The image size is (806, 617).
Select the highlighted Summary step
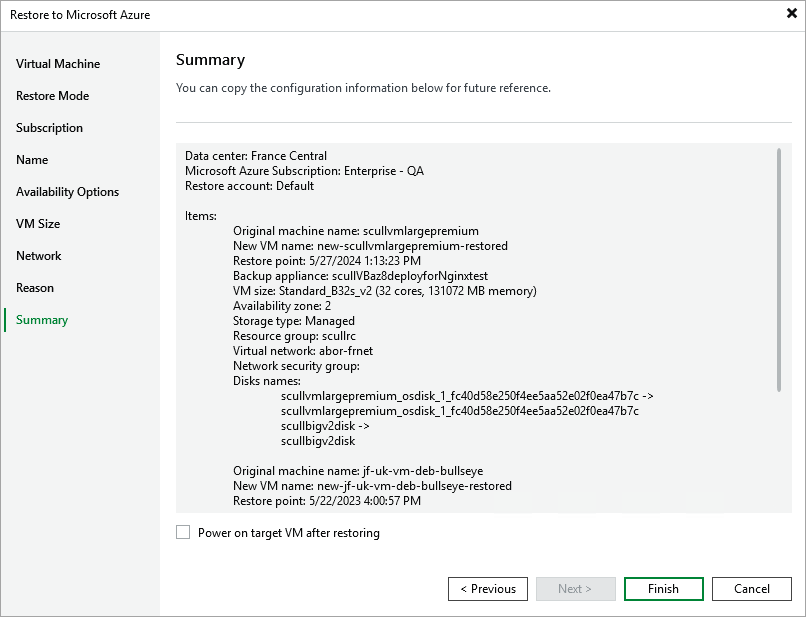[41, 319]
